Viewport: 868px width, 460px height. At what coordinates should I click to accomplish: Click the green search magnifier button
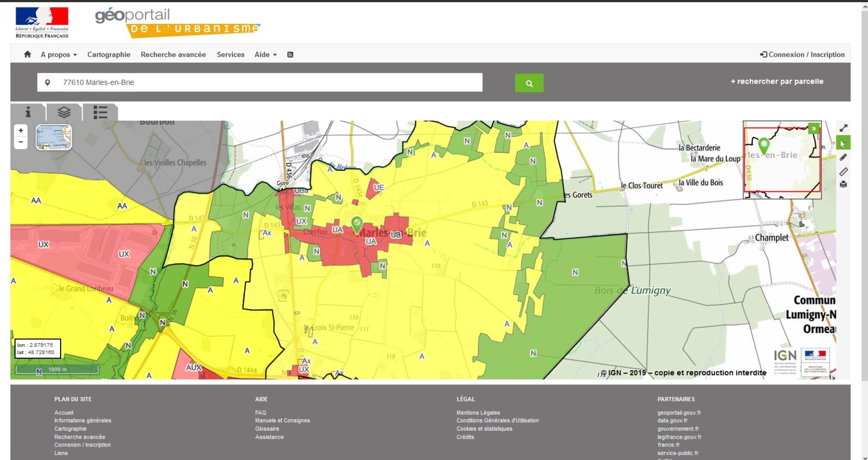click(x=529, y=83)
